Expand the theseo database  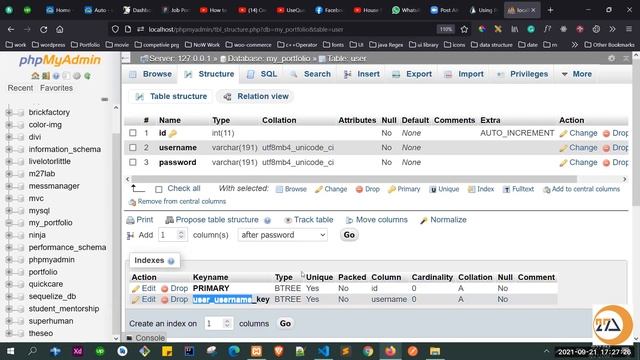pyautogui.click(x=9, y=333)
